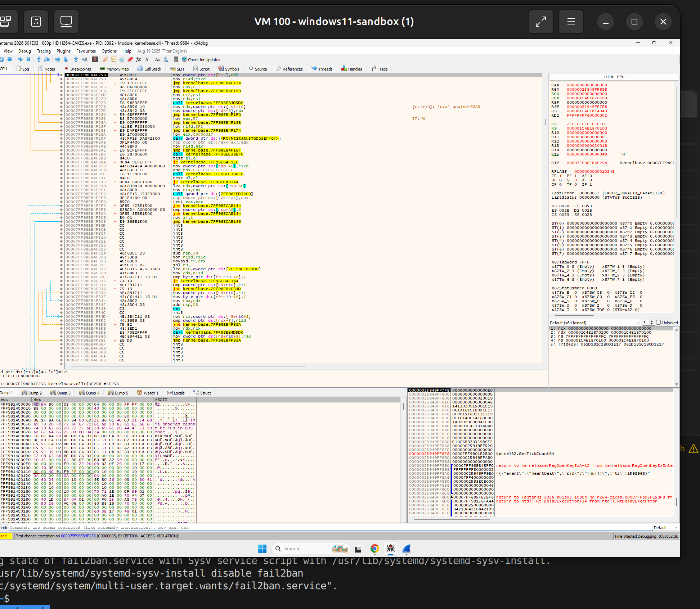
Task: Switch to the Handles tab
Action: (352, 69)
